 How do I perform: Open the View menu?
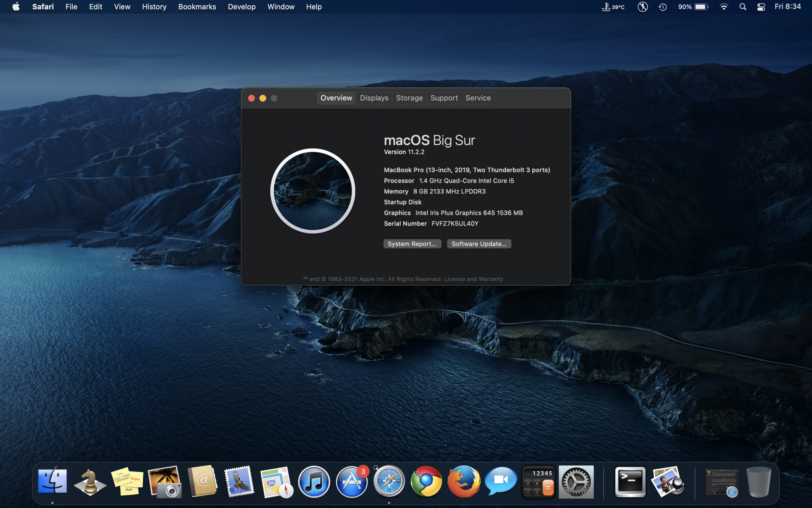[x=122, y=7]
